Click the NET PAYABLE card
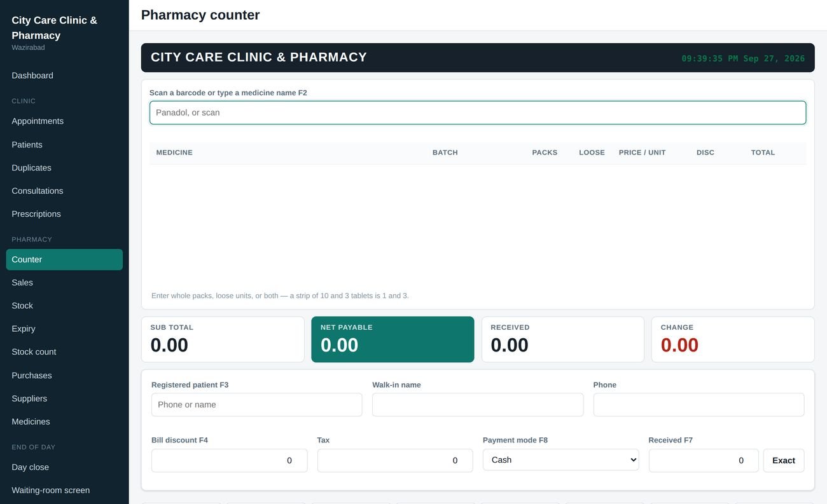The image size is (827, 504). click(x=393, y=339)
